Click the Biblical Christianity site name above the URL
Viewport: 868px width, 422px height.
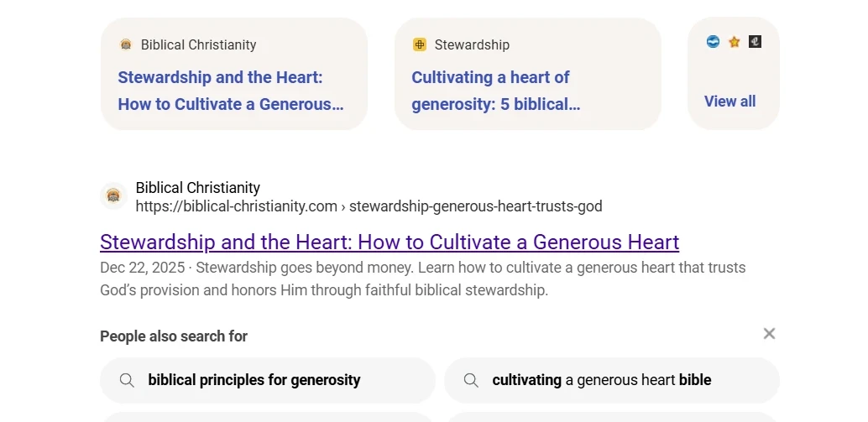[x=198, y=188]
